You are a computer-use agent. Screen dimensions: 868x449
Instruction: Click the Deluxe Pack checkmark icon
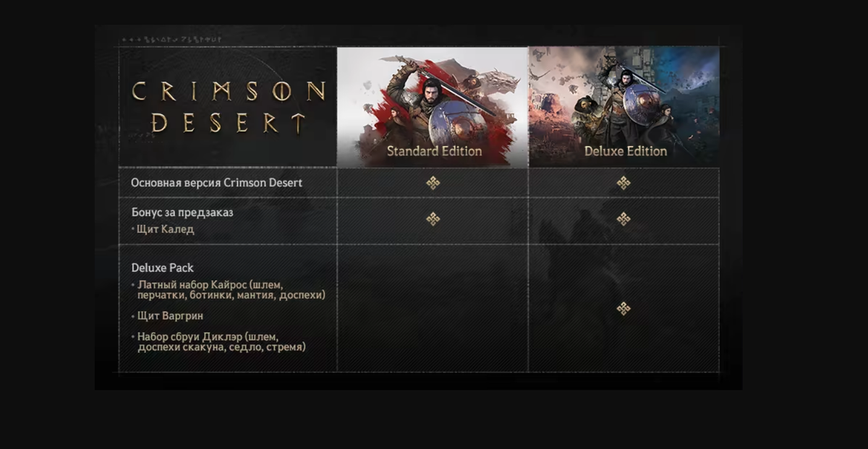coord(624,309)
